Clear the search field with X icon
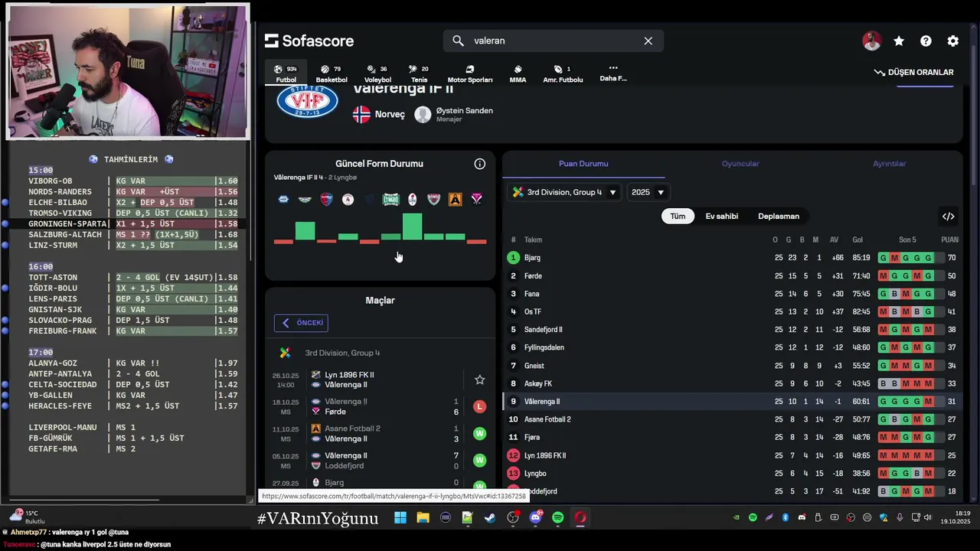The height and width of the screenshot is (551, 980). (648, 41)
